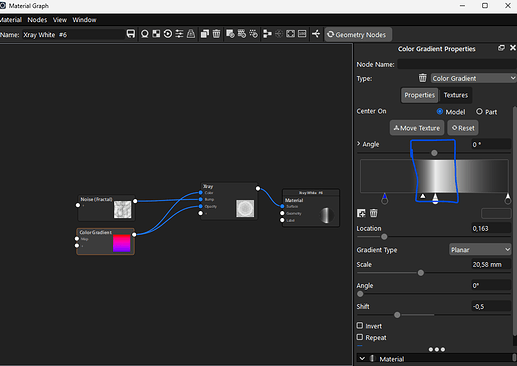The image size is (517, 366).
Task: Open the Color Gradient type dropdown
Action: click(x=473, y=78)
